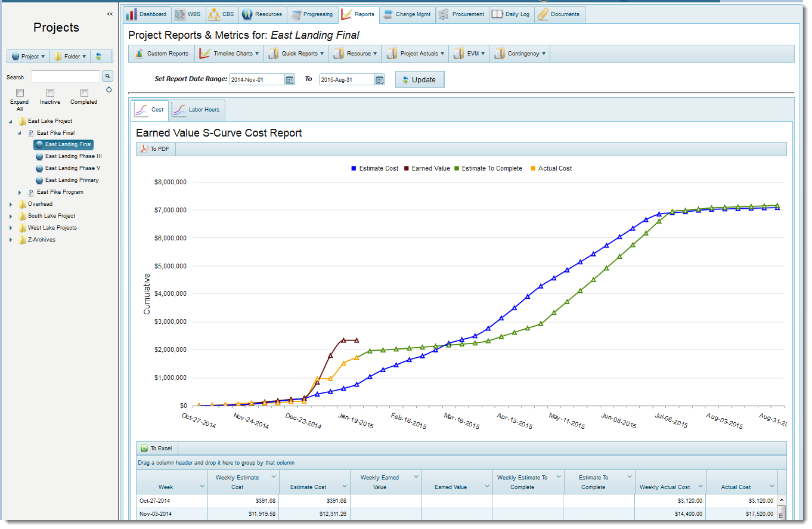Export the table using To Excel
This screenshot has height=529, width=812.
[x=157, y=448]
